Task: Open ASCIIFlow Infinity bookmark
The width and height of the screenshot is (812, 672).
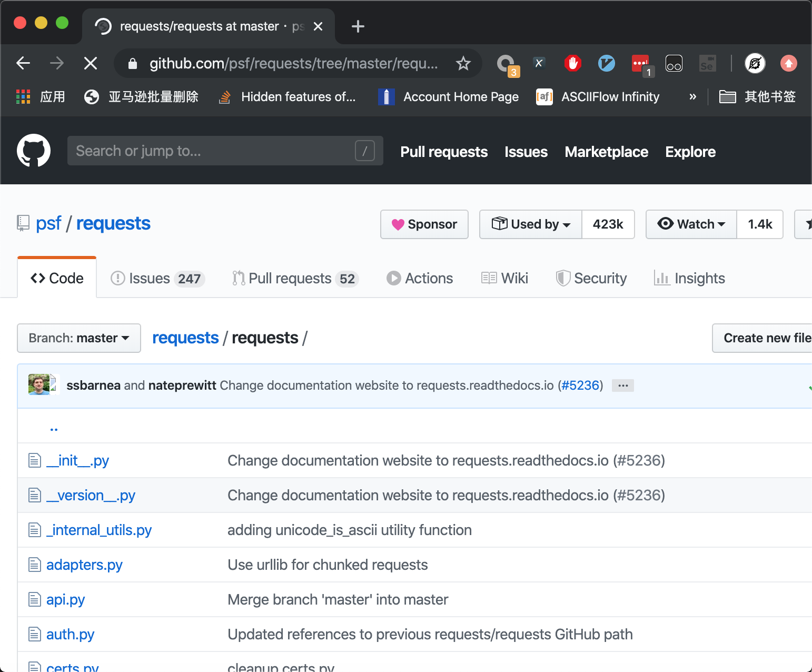Action: point(598,97)
